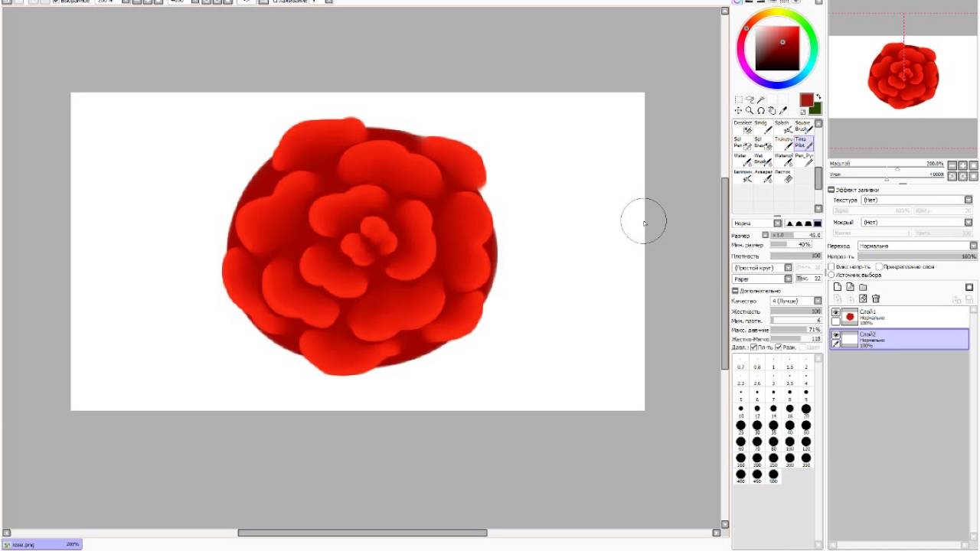
Task: Select the rotate view tool
Action: click(x=761, y=111)
